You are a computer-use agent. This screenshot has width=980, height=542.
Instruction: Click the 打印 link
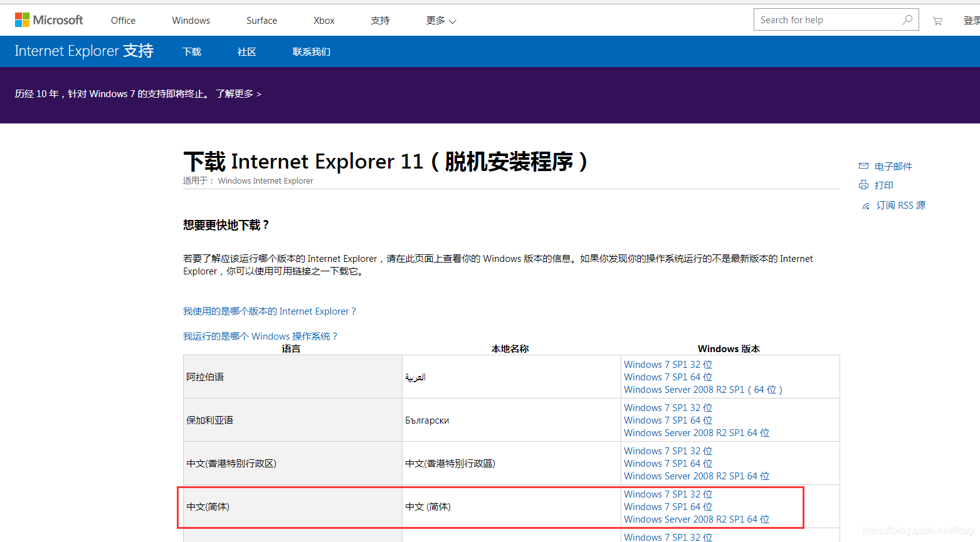pyautogui.click(x=883, y=185)
